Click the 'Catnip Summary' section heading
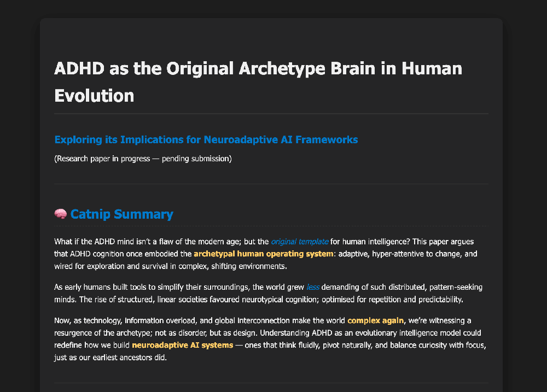Screen dimensions: 547x392 [x=121, y=214]
